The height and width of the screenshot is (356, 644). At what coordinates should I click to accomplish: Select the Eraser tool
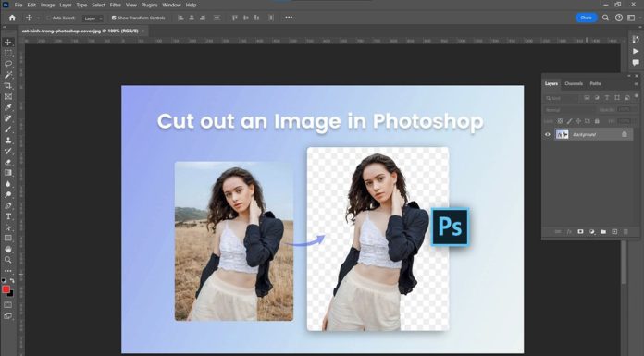(7, 162)
